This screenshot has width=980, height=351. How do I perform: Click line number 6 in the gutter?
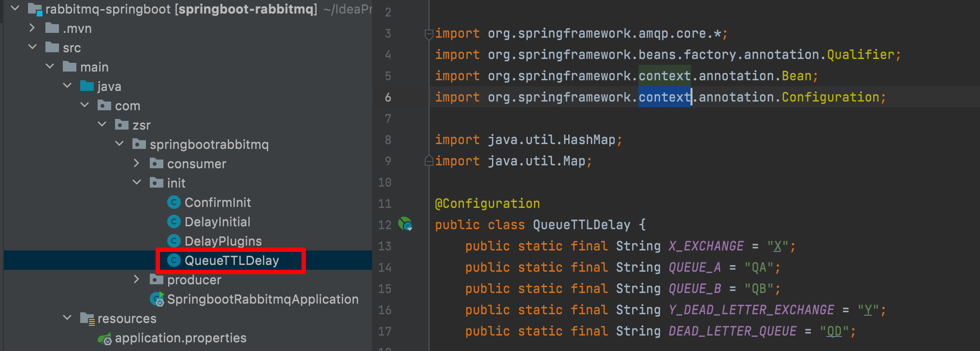click(x=388, y=97)
